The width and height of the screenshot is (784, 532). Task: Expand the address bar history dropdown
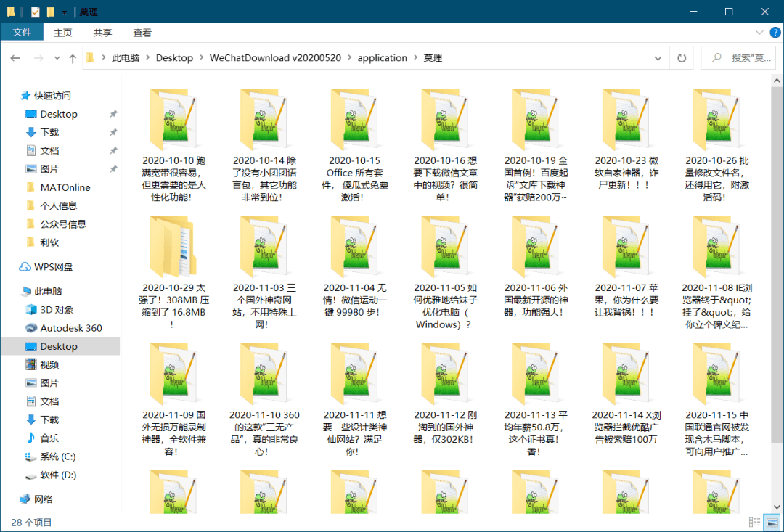point(658,58)
